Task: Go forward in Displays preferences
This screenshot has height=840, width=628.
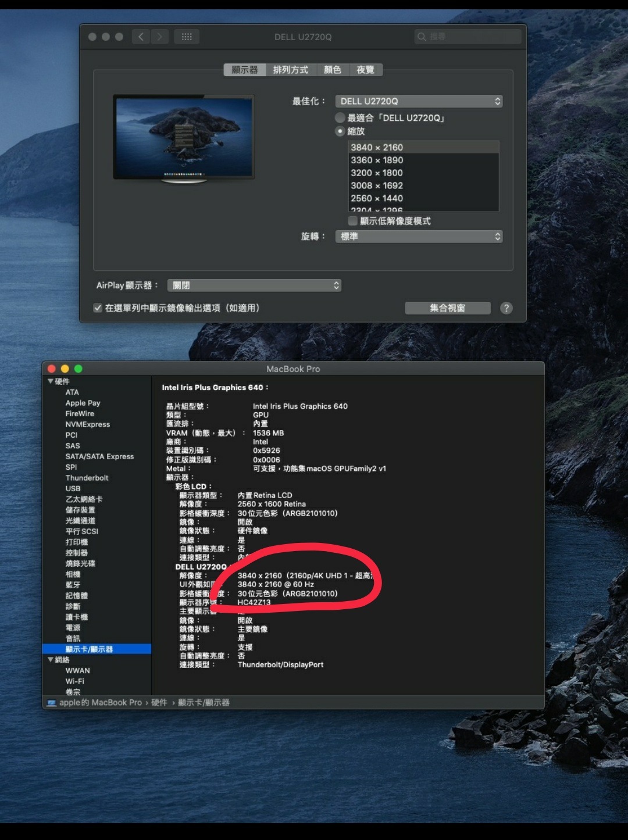Action: 160,37
